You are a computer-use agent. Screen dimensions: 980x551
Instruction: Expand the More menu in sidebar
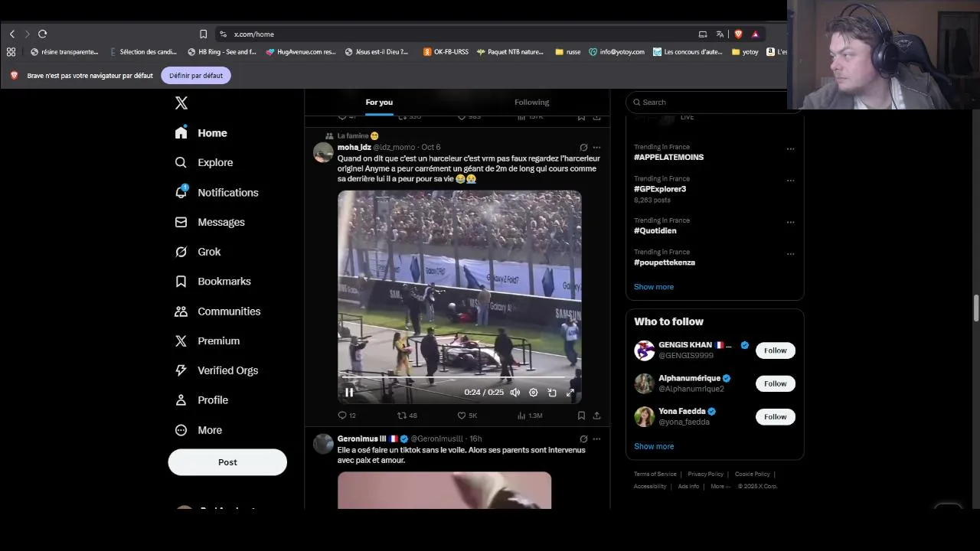click(198, 430)
